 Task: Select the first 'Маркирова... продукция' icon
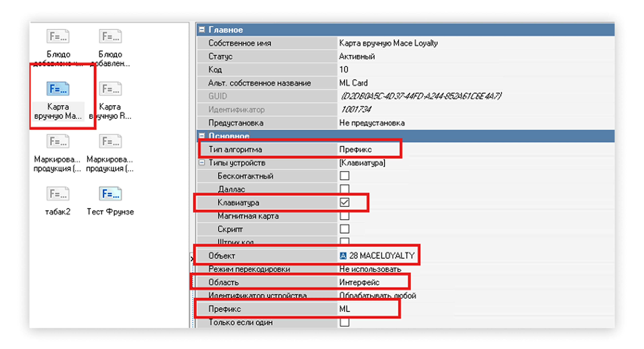pos(58,141)
